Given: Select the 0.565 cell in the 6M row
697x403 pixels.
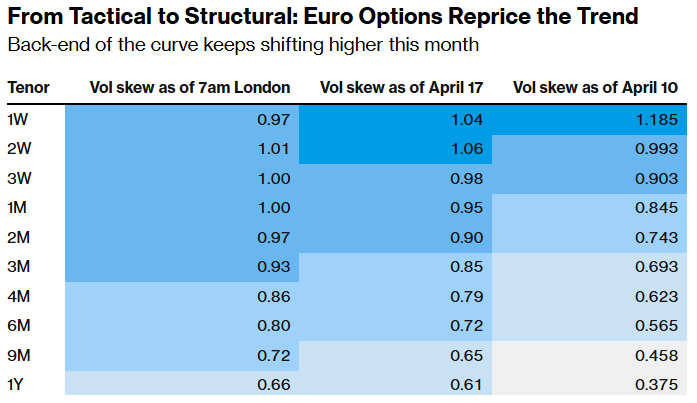Looking at the screenshot, I should (658, 327).
